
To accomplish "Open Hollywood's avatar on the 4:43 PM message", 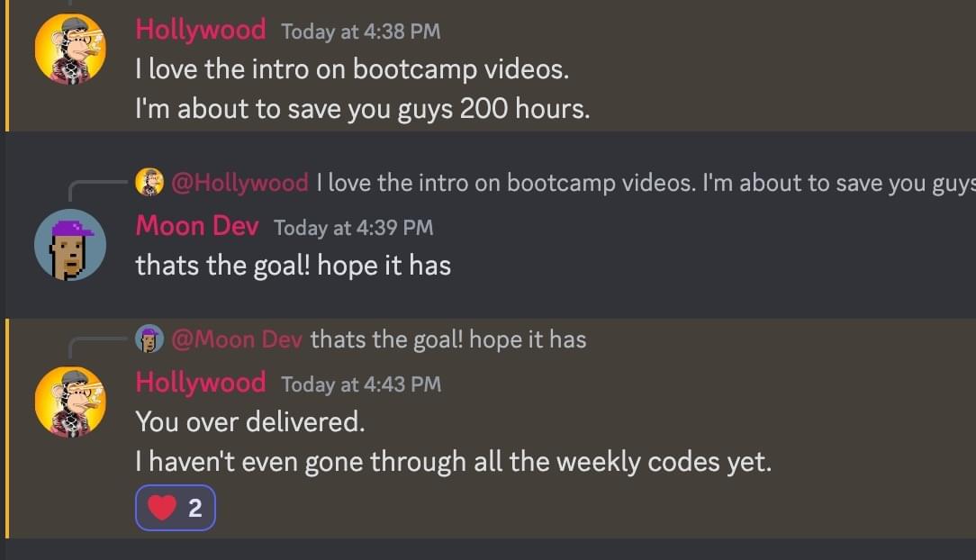I will (x=70, y=402).
